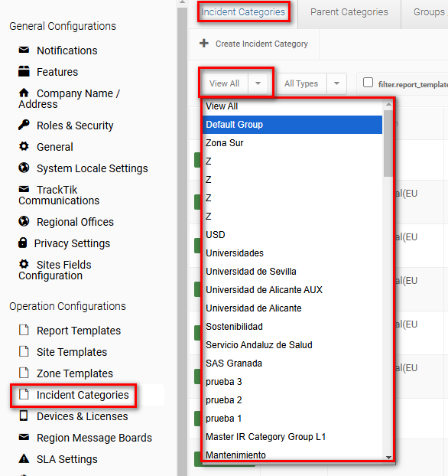The height and width of the screenshot is (476, 448).
Task: Click the All Types filter button
Action: [301, 83]
